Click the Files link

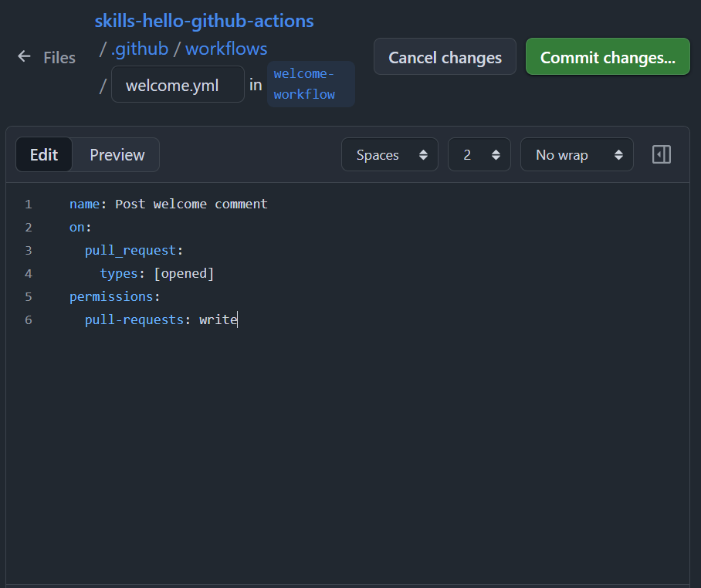[x=59, y=58]
